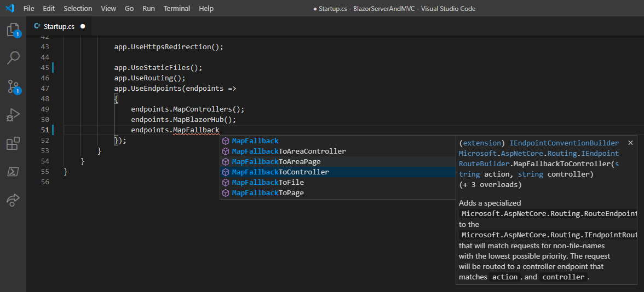Open the Selection menu
This screenshot has width=644, height=292.
(78, 8)
